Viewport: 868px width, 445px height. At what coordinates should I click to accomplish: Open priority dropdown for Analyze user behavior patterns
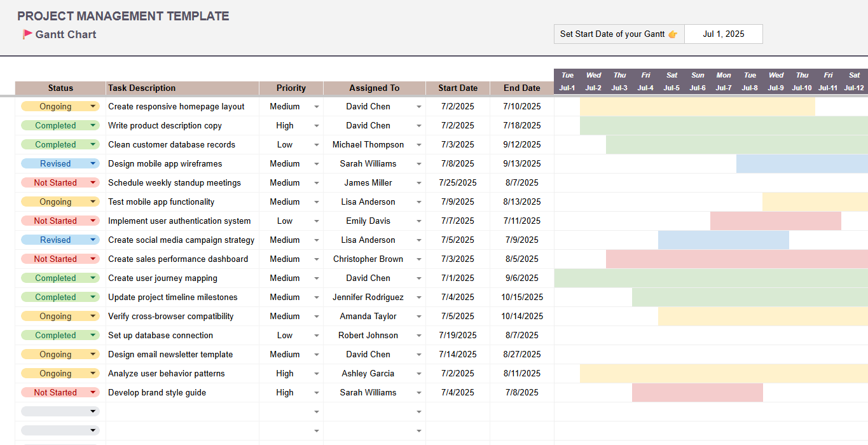coord(316,373)
